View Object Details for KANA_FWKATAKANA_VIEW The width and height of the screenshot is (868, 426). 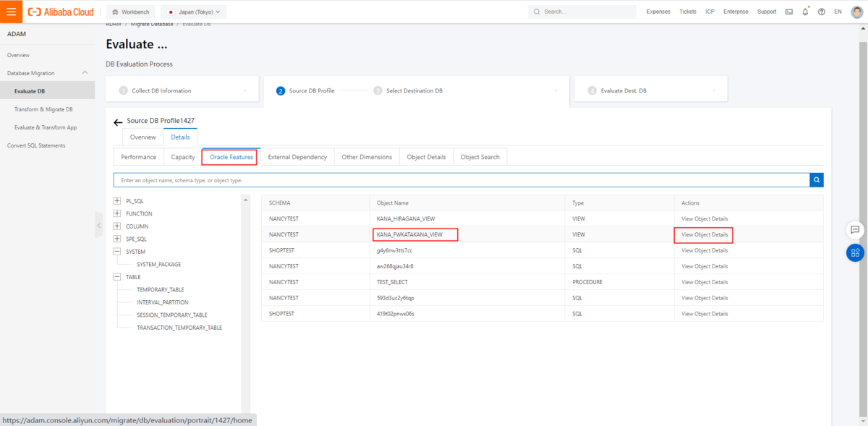[705, 234]
